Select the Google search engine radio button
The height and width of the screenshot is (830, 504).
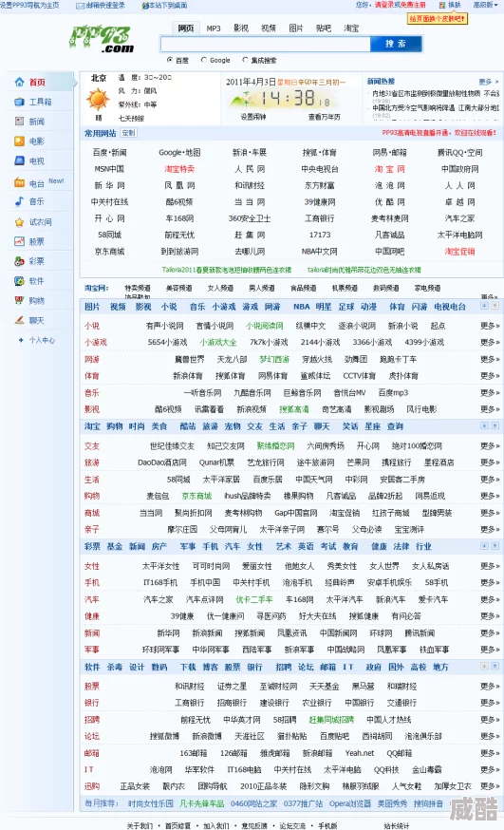pos(204,60)
